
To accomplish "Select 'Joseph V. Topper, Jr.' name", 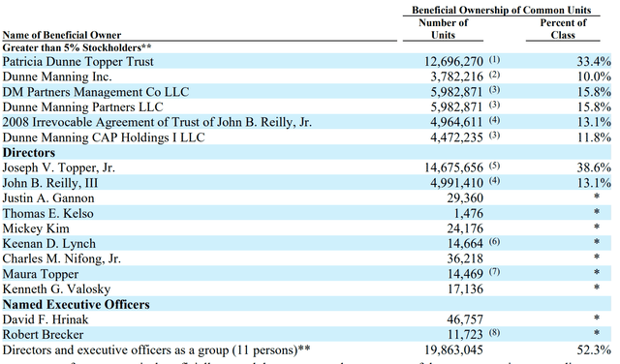I will pyautogui.click(x=58, y=167).
